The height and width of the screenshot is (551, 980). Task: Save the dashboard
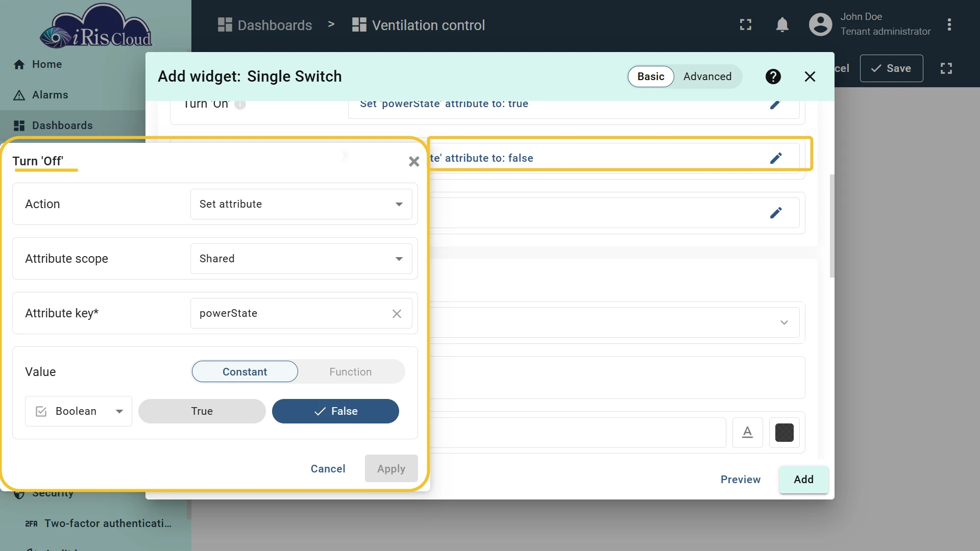(x=891, y=68)
